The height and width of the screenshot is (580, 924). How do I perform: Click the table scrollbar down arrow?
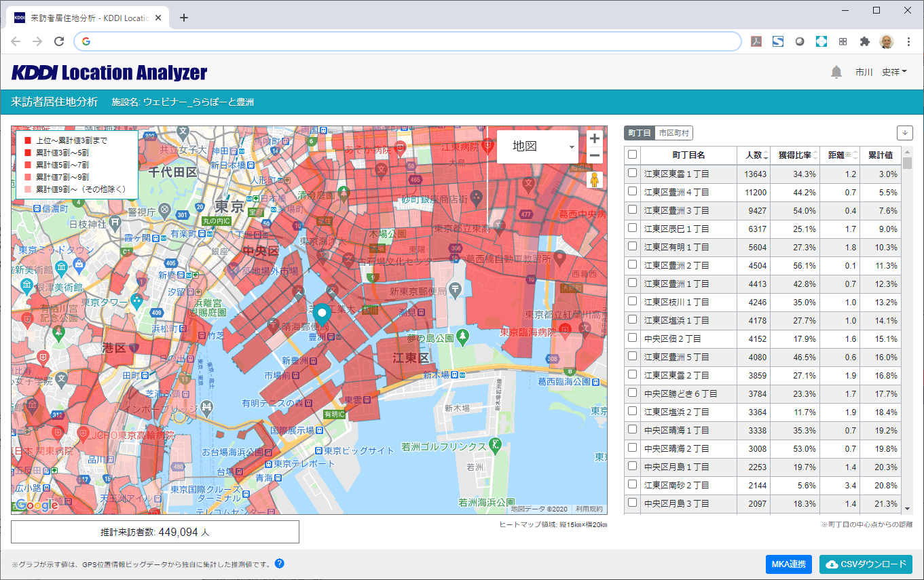coord(907,507)
